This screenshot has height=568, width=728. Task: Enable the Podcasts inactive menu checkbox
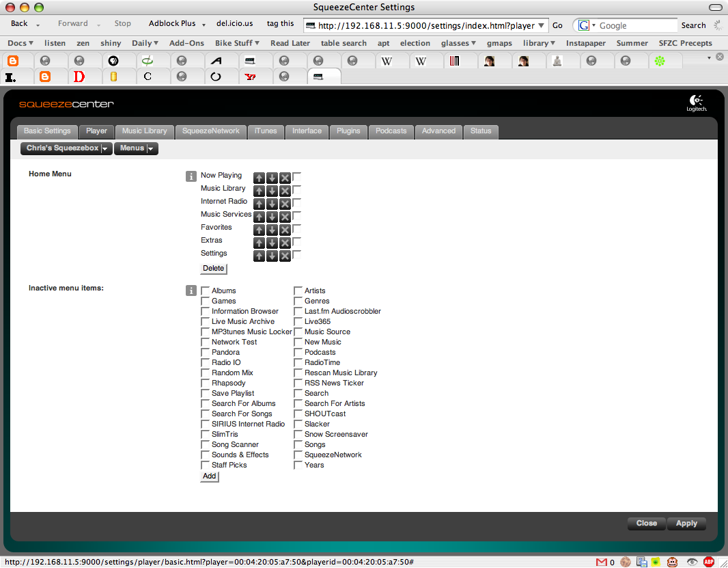298,353
